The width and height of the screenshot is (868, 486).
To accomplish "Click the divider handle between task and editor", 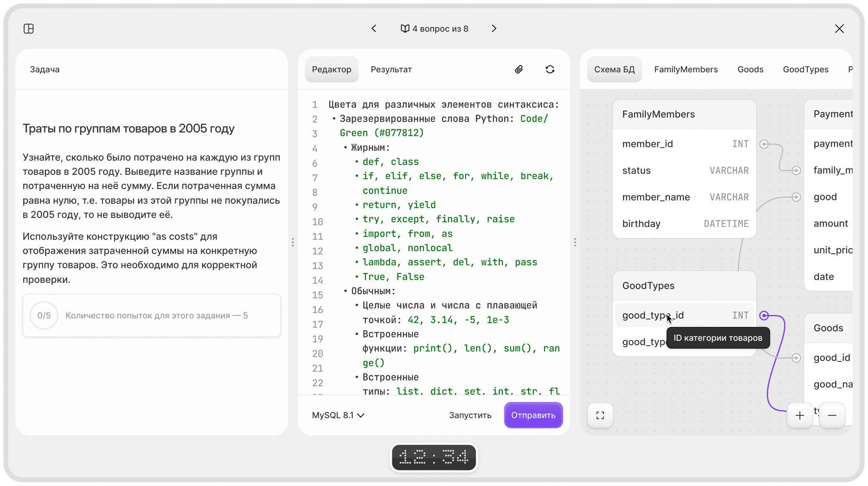I will click(x=293, y=242).
